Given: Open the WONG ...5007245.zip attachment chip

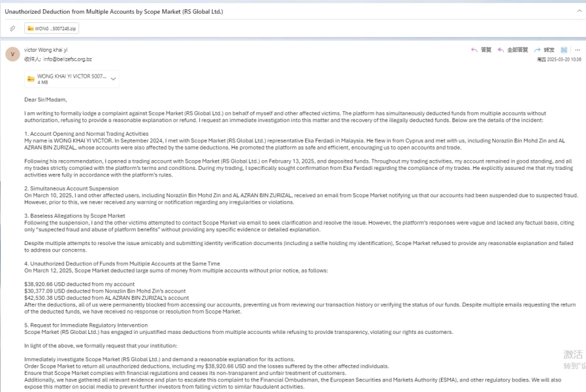Looking at the screenshot, I should pyautogui.click(x=52, y=28).
